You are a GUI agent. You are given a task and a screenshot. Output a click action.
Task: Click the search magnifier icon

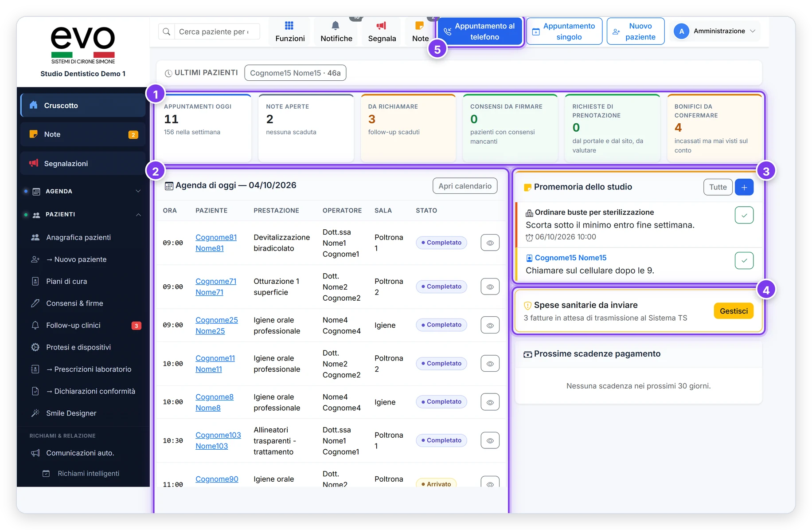click(x=167, y=31)
